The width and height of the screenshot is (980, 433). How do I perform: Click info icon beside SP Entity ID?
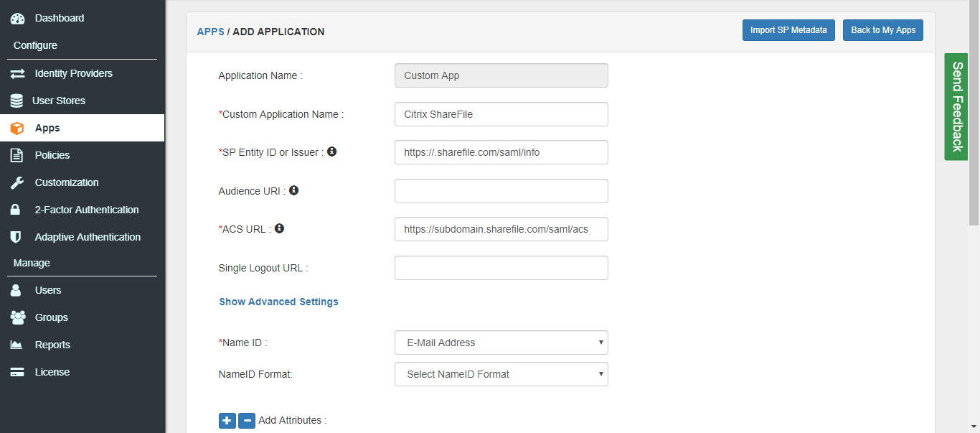(x=332, y=152)
